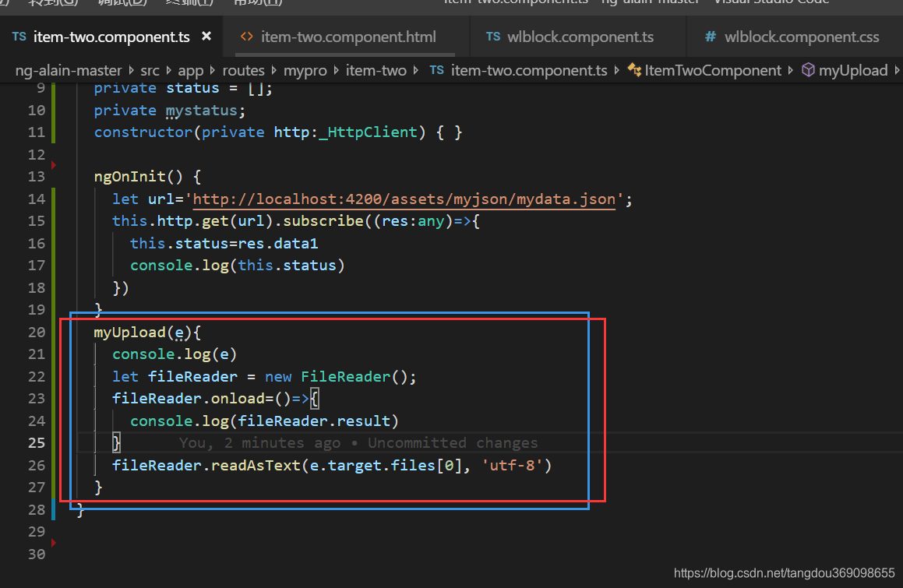The width and height of the screenshot is (903, 588).
Task: Click line number 20 in the gutter
Action: [37, 332]
